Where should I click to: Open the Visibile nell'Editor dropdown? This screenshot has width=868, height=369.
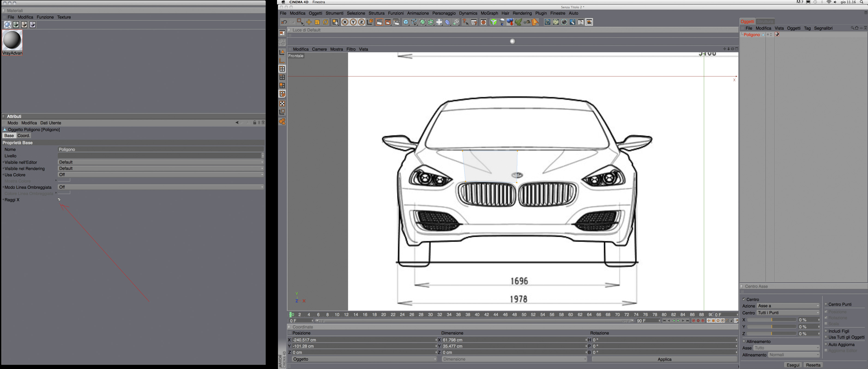(160, 162)
